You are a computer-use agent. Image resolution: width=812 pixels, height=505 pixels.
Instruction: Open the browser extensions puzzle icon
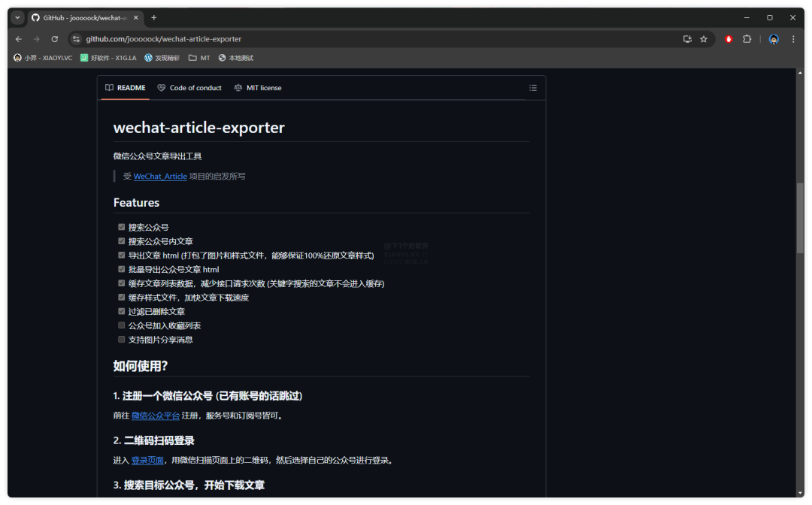pyautogui.click(x=745, y=39)
